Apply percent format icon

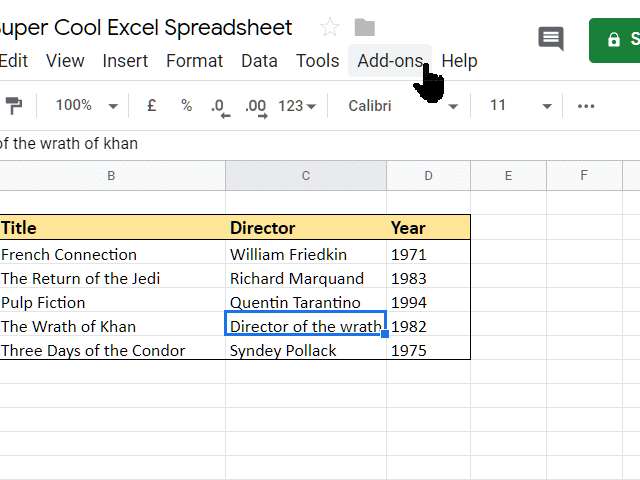click(x=186, y=106)
